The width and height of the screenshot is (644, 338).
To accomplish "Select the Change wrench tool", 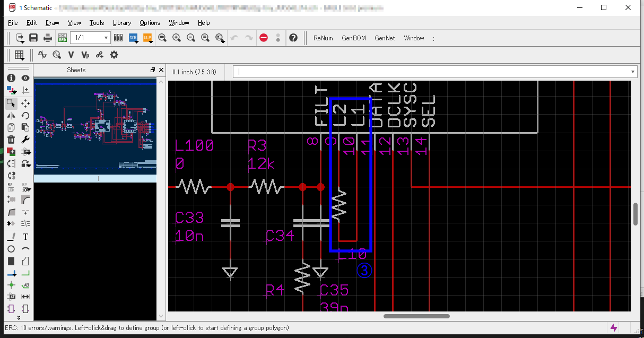I will coord(25,140).
